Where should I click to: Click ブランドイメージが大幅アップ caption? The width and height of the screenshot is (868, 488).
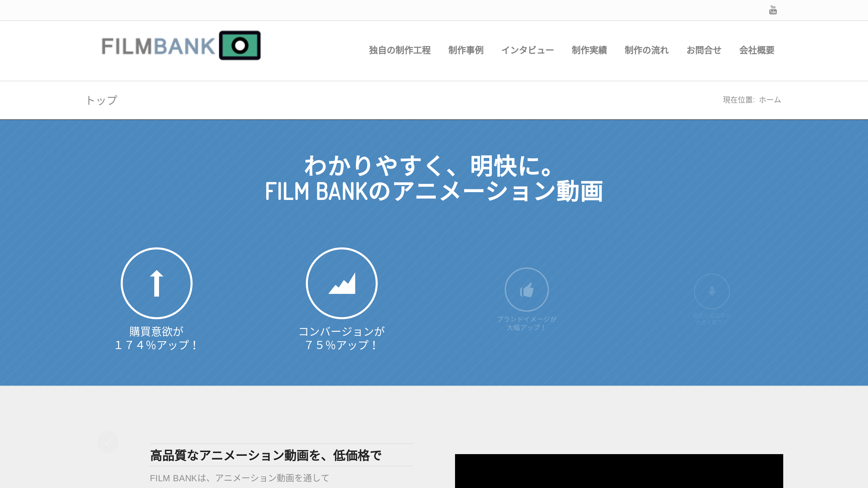tap(527, 323)
